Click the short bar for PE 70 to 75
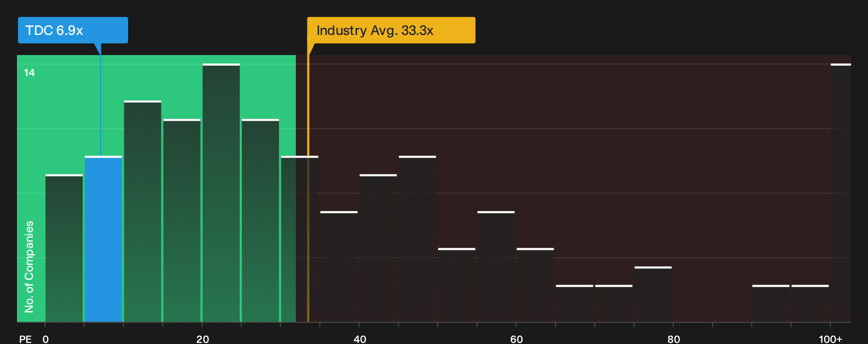This screenshot has height=344, width=868. 614,304
